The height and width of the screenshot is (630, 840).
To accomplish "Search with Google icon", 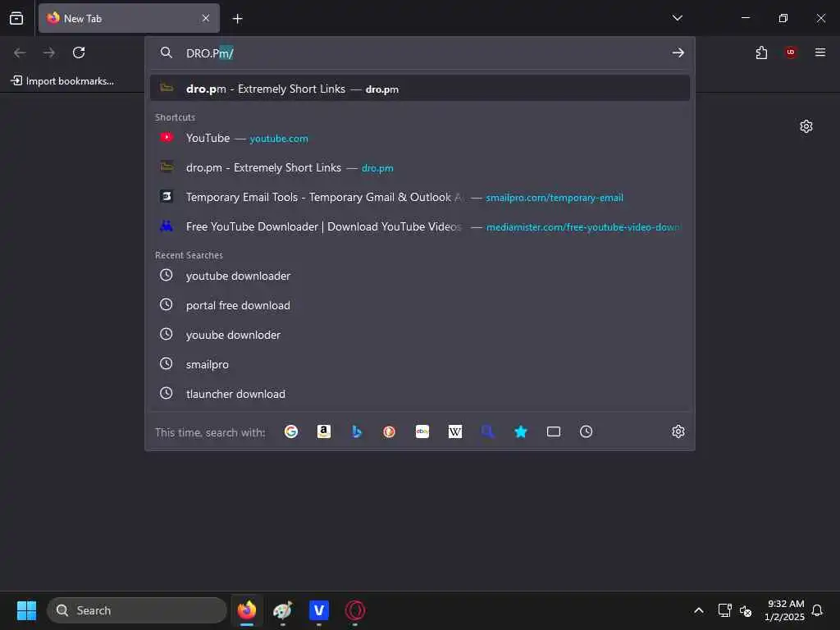I will (x=291, y=431).
